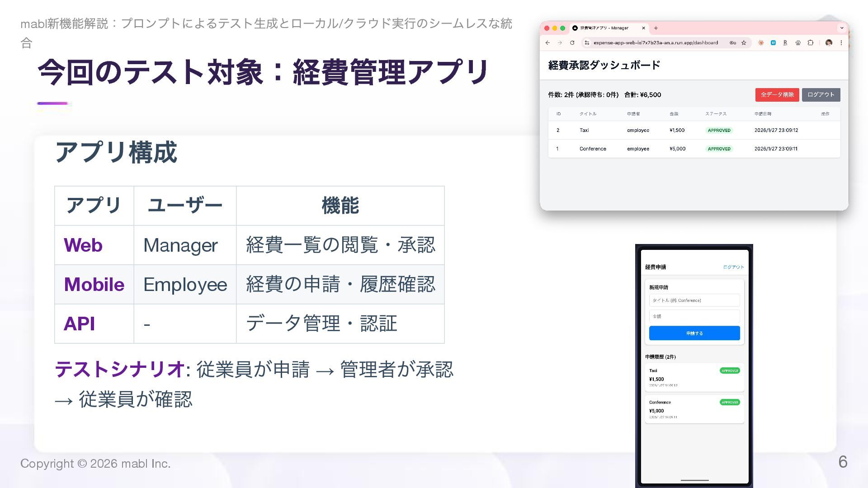
Task: Click the paw extension icon
Action: 798,43
